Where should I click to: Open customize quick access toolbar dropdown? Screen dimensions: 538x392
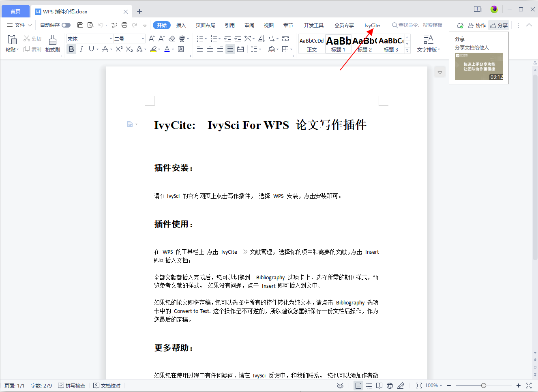tap(145, 25)
